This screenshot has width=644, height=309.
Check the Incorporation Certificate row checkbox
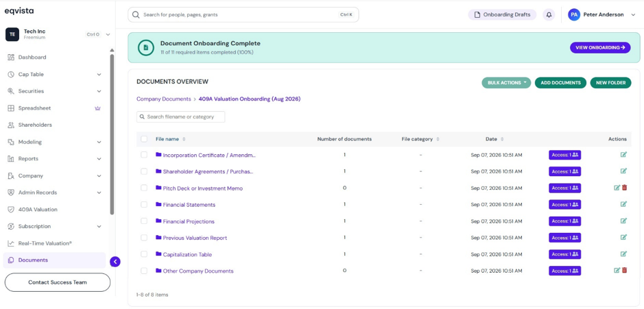point(144,155)
